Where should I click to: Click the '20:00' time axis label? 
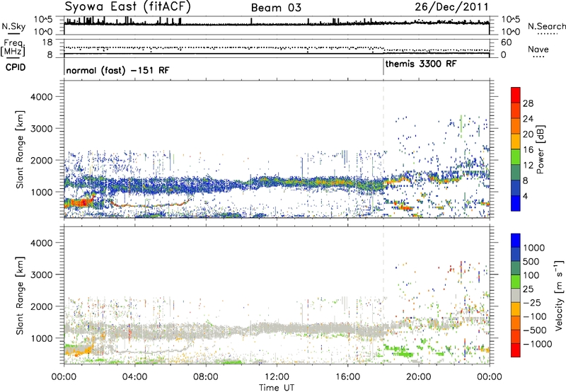[418, 377]
